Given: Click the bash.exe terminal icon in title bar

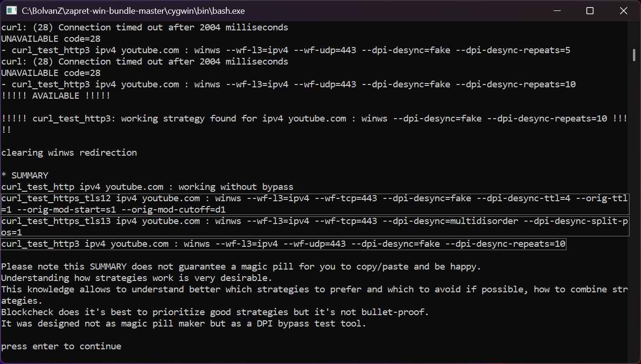Looking at the screenshot, I should (11, 10).
